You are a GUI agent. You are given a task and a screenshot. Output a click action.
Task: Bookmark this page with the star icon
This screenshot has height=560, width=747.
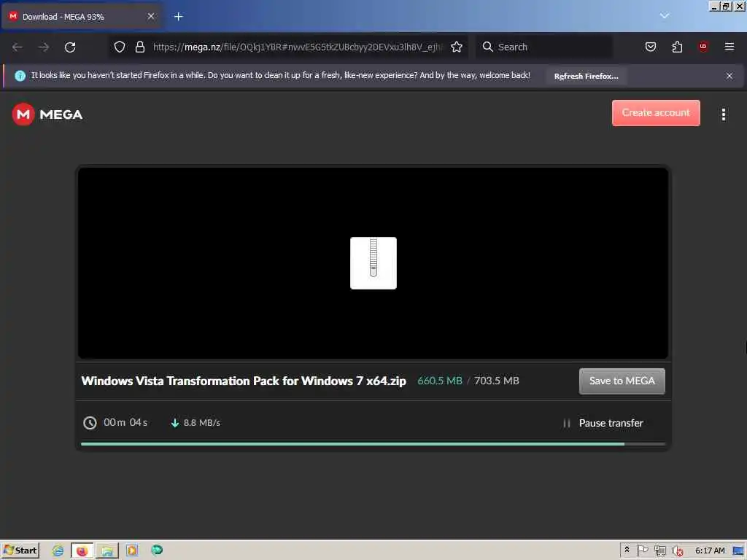[457, 47]
